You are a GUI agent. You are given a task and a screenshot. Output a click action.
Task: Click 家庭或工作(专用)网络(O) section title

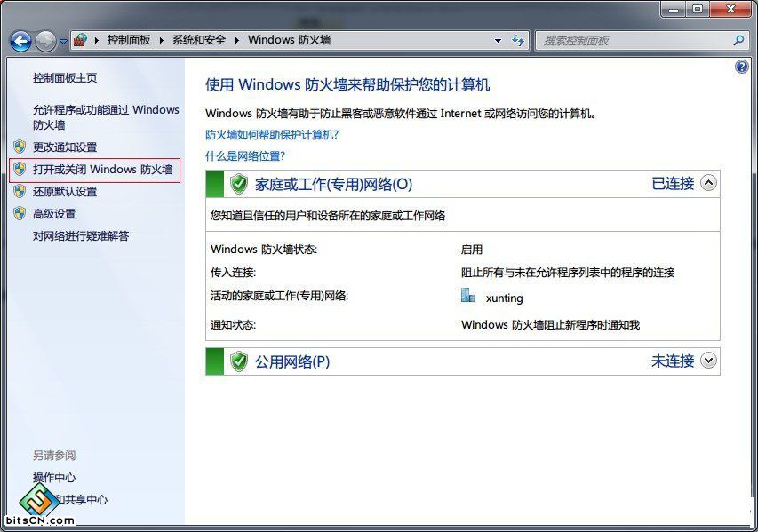(333, 184)
